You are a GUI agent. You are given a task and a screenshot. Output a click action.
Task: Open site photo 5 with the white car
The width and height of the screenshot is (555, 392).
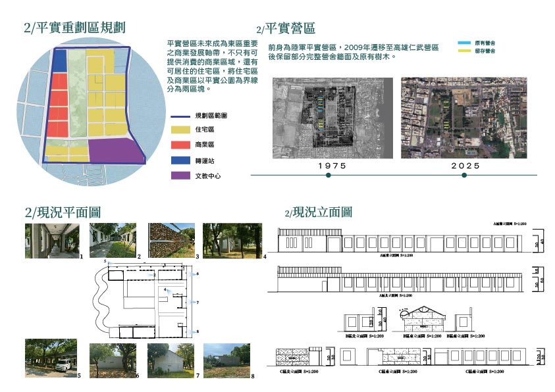point(51,358)
